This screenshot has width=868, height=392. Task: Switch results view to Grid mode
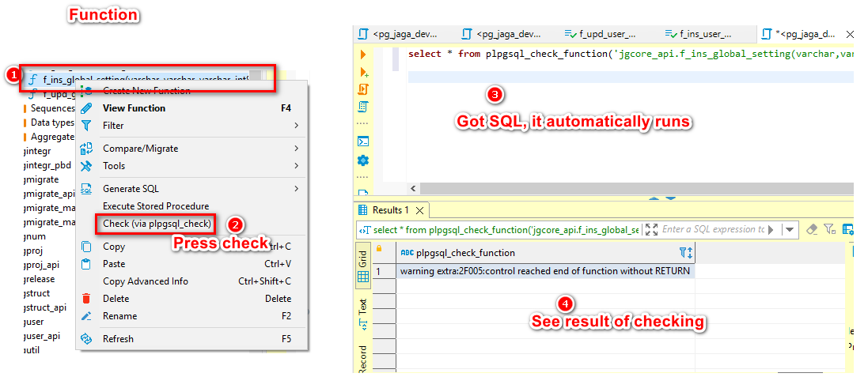pos(362,267)
